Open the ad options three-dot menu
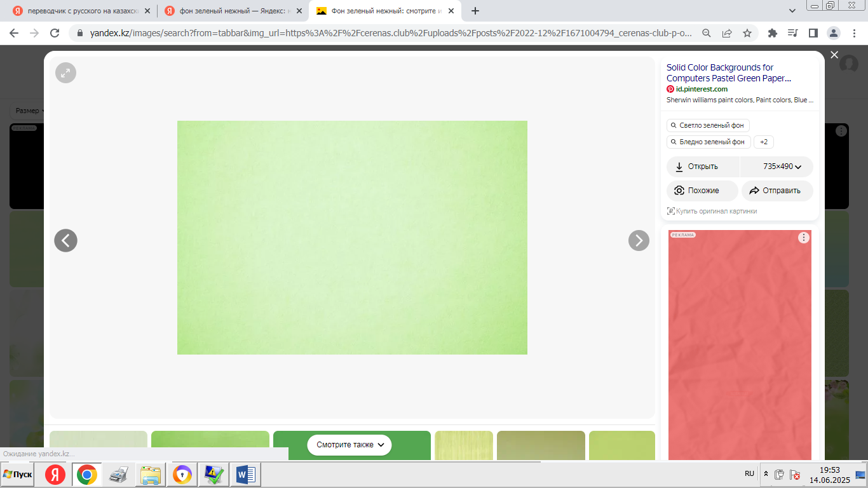This screenshot has width=868, height=488. 804,238
